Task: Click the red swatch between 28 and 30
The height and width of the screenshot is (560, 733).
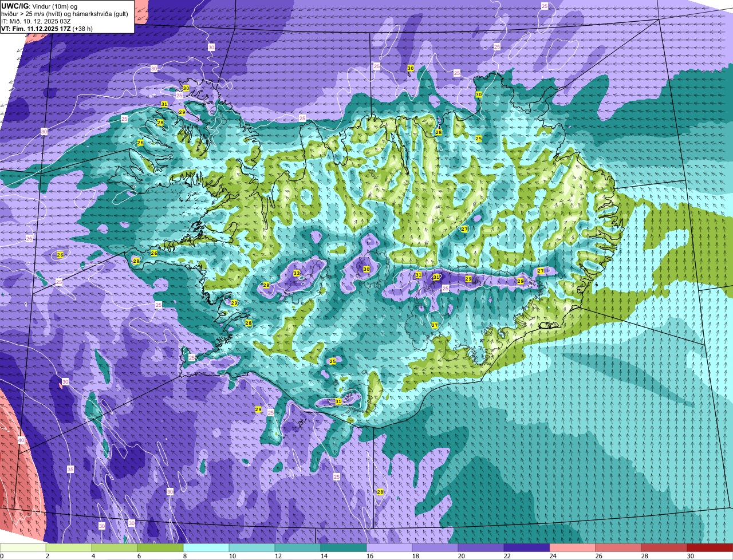Action: click(664, 547)
